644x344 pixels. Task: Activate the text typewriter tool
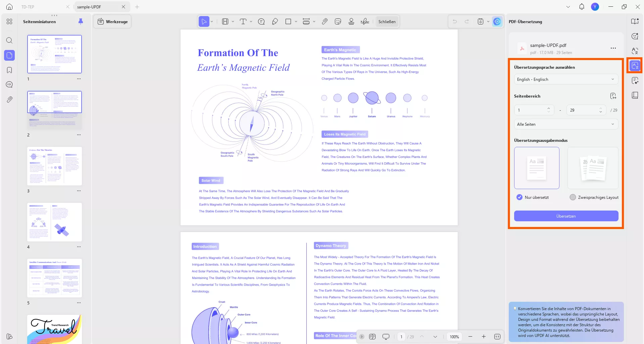pyautogui.click(x=243, y=21)
